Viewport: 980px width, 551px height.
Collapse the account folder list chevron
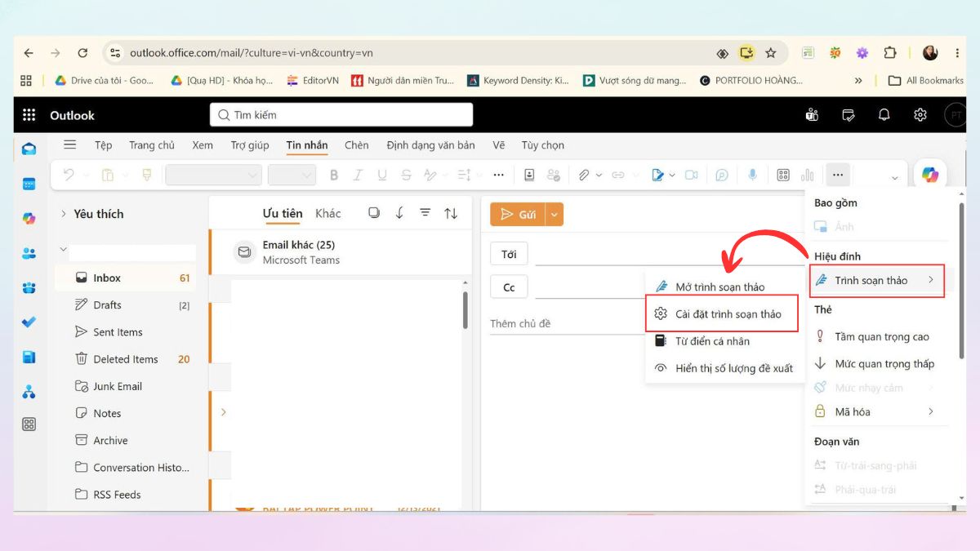64,250
